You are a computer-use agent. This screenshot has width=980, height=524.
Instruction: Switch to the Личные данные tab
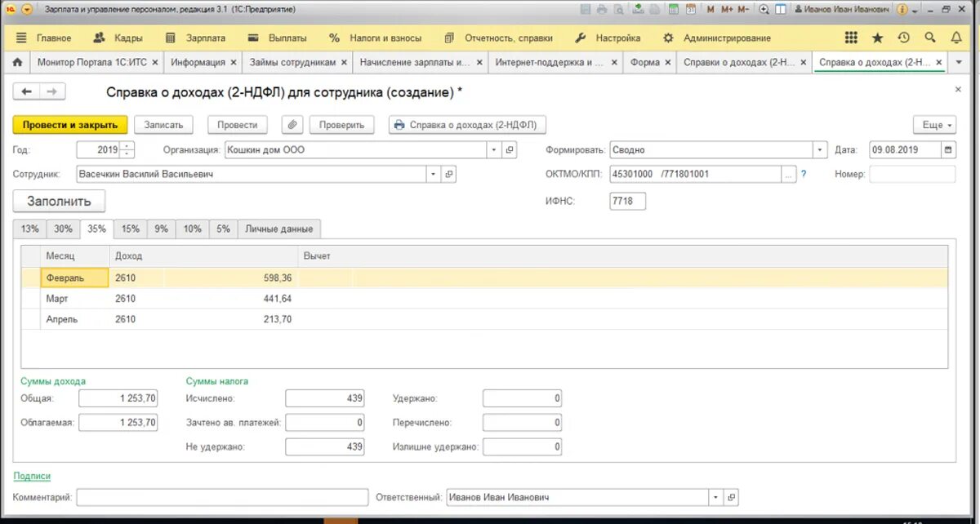(x=278, y=229)
